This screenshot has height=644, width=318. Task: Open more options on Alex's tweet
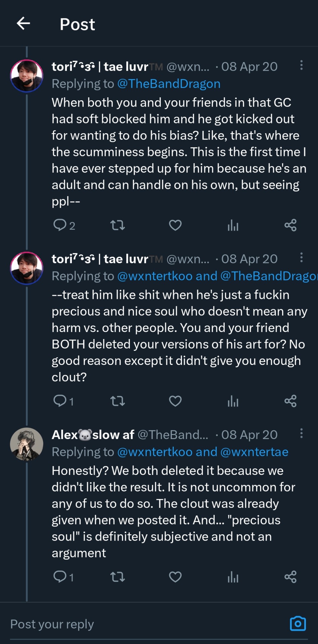pos(302,433)
